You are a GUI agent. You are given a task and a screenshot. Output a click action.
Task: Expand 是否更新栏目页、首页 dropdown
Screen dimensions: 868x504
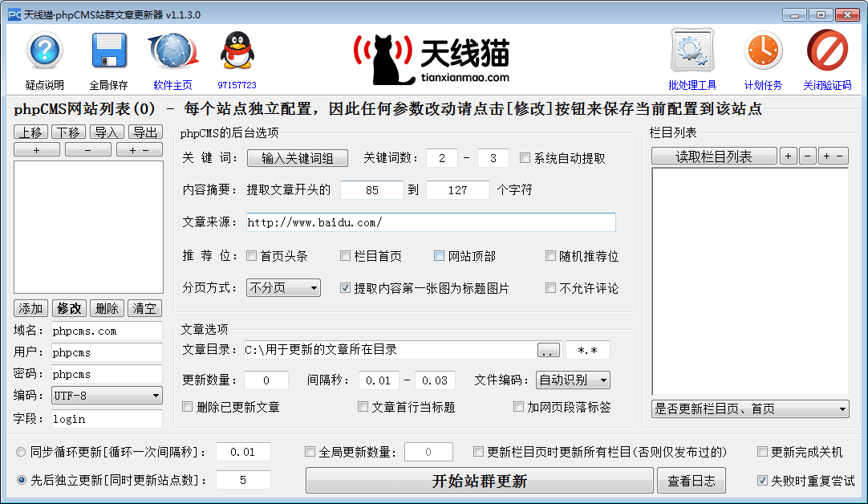750,408
